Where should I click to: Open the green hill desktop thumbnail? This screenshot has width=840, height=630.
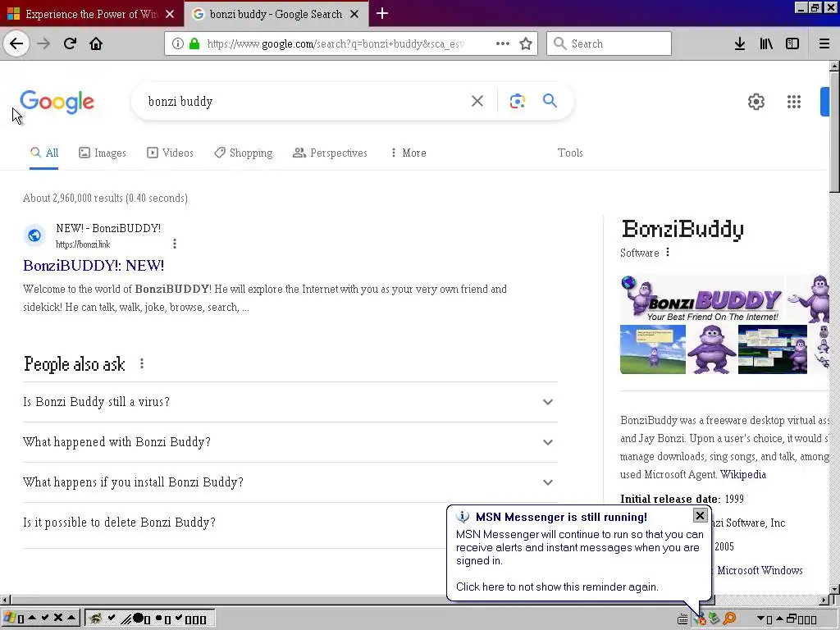coord(653,349)
